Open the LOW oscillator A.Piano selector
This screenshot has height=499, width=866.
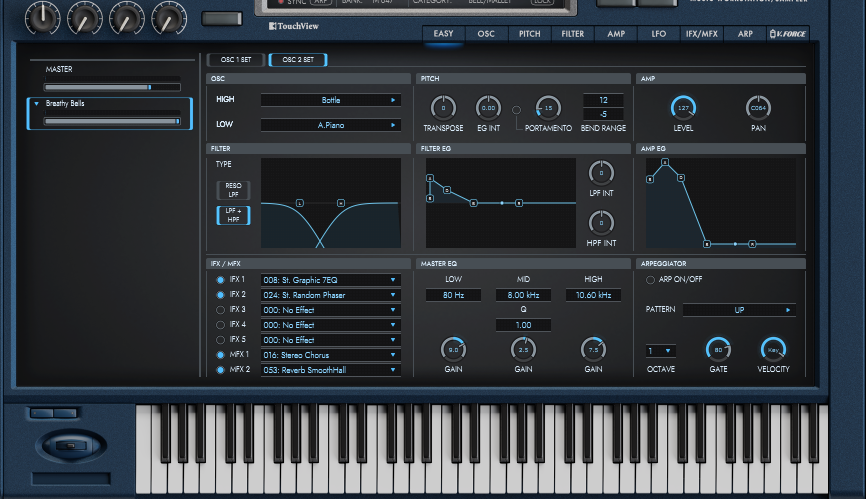[330, 125]
